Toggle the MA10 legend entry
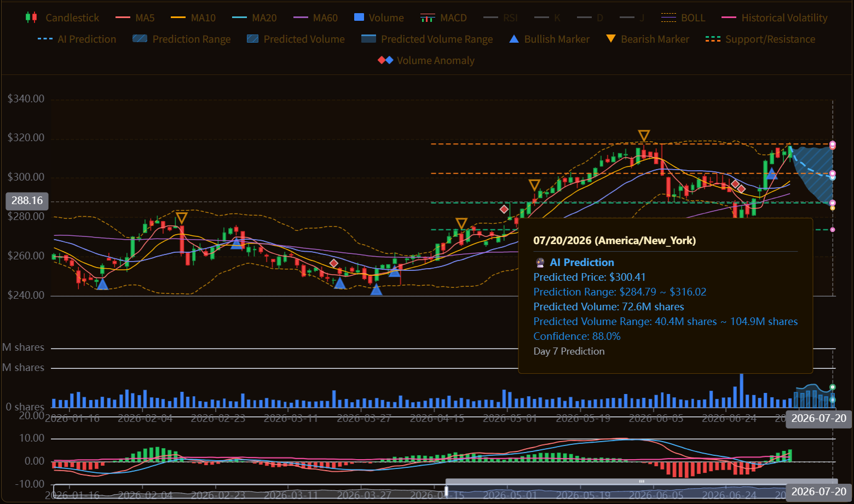The width and height of the screenshot is (854, 504). point(193,18)
